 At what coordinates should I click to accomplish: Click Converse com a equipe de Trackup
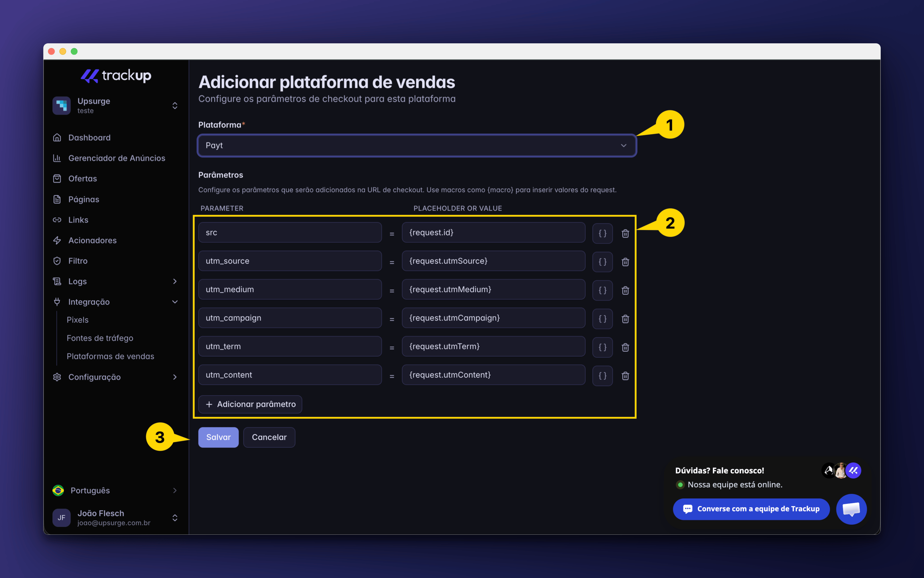tap(751, 509)
